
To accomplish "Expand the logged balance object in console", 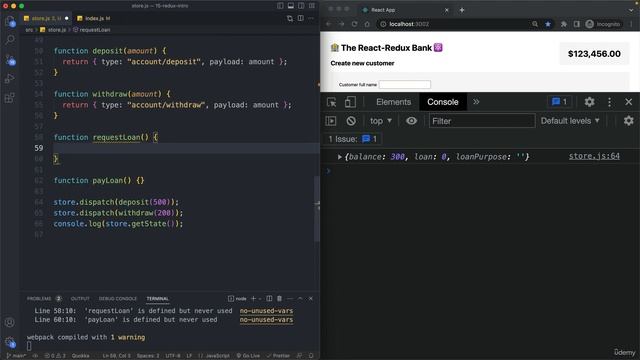I will [x=339, y=157].
